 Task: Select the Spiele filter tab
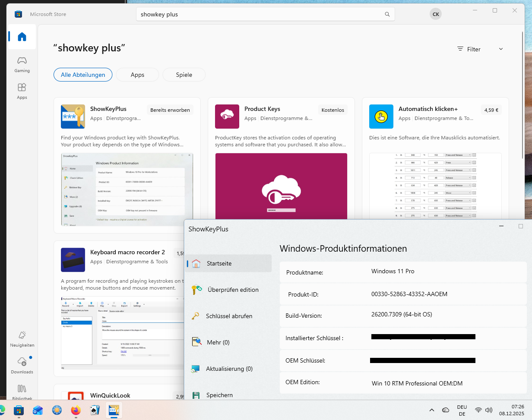tap(184, 75)
